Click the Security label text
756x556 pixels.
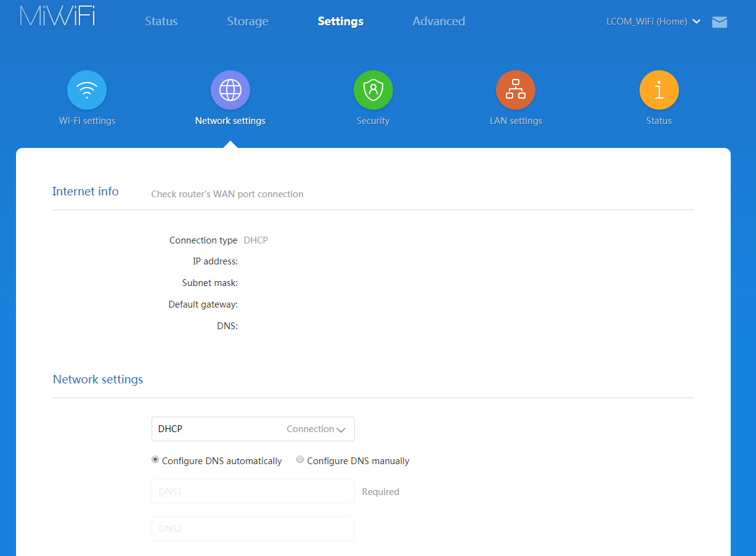(373, 121)
